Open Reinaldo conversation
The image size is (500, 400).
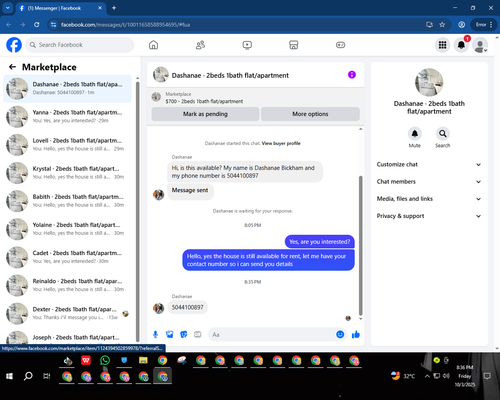pos(67,285)
